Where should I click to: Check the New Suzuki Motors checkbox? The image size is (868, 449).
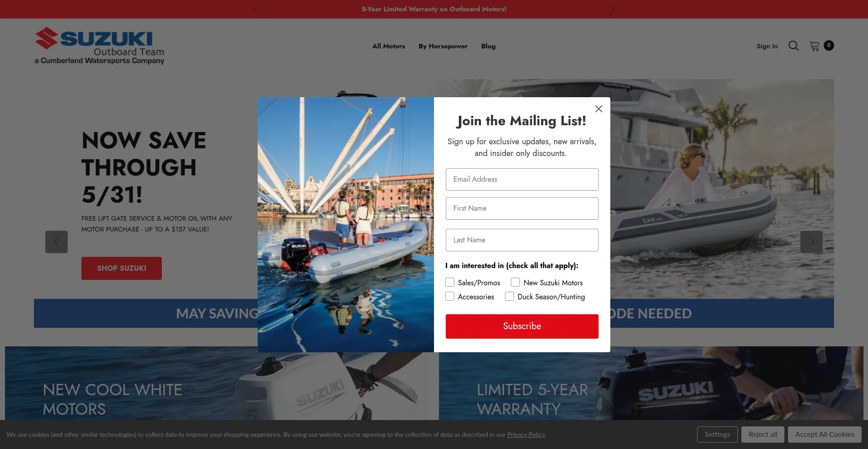click(515, 282)
